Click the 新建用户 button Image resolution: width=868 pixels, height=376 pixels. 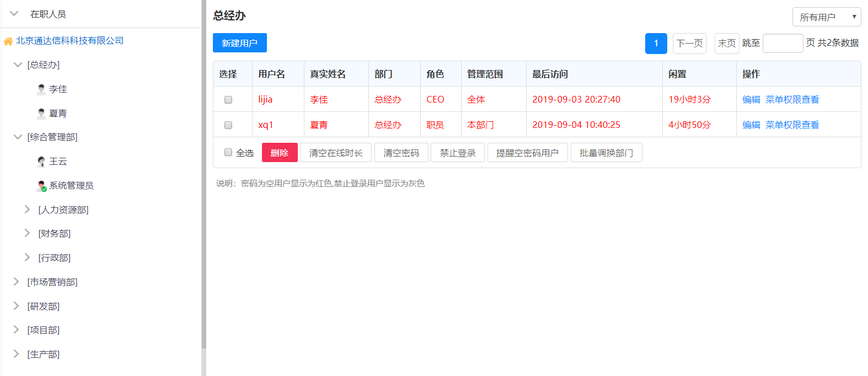coord(239,43)
